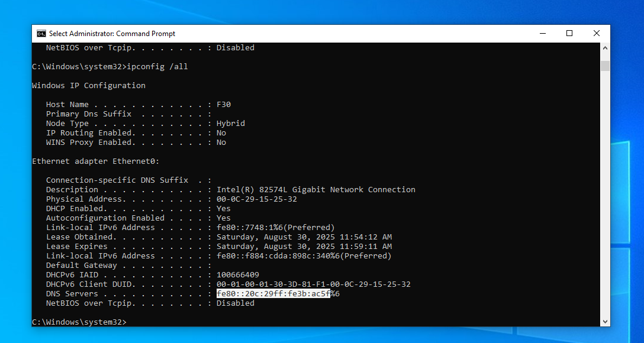Close the Command Prompt window
Screen dimensions: 644x343
597,33
